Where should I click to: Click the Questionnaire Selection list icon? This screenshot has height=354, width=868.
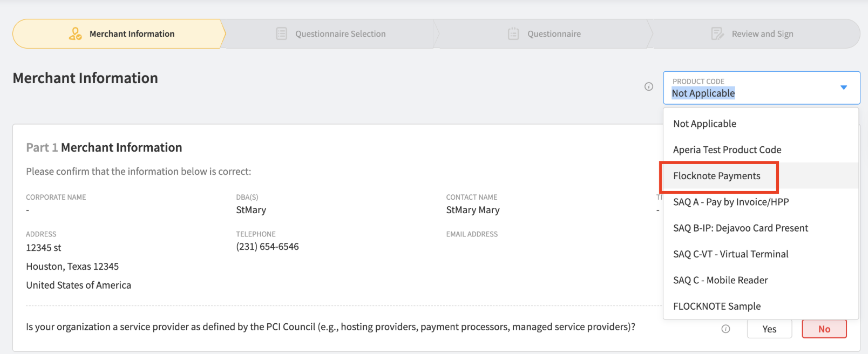[281, 33]
